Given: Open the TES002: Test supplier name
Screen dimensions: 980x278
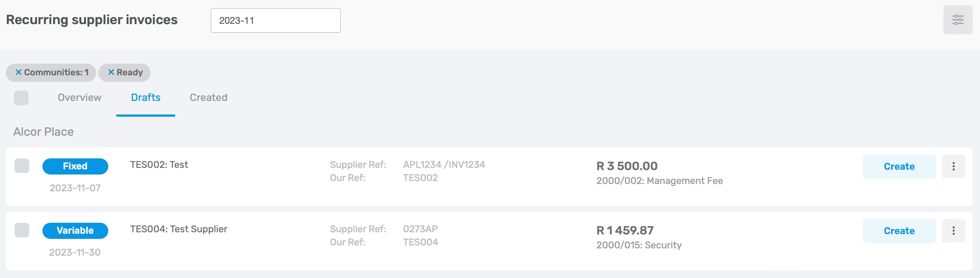Looking at the screenshot, I should pos(159,165).
